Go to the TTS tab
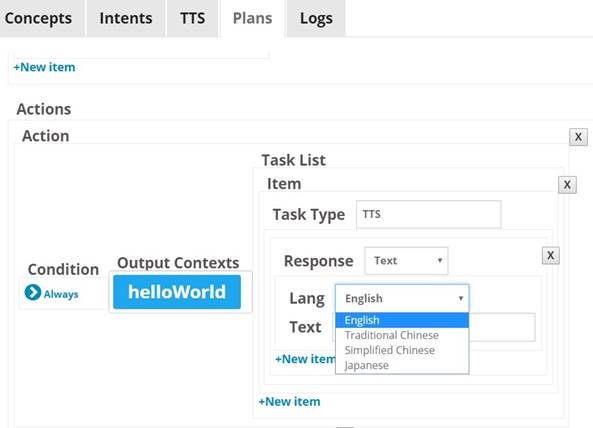 click(192, 18)
